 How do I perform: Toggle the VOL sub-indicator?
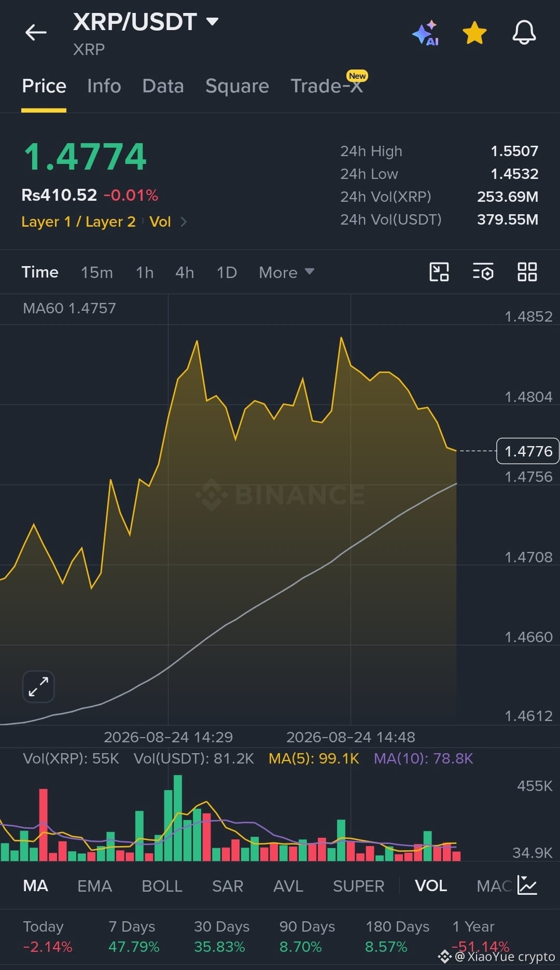click(x=431, y=886)
